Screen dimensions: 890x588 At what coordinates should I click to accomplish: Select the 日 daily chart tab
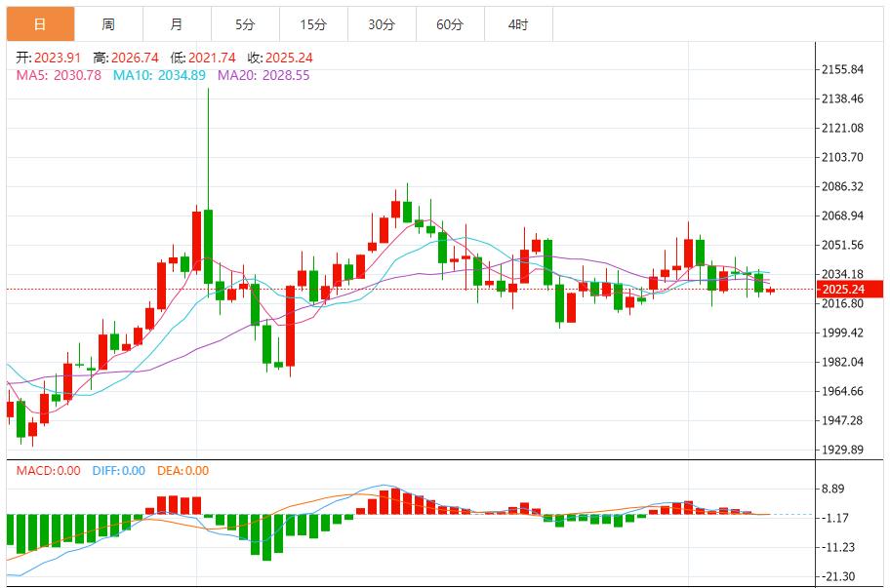click(x=40, y=24)
